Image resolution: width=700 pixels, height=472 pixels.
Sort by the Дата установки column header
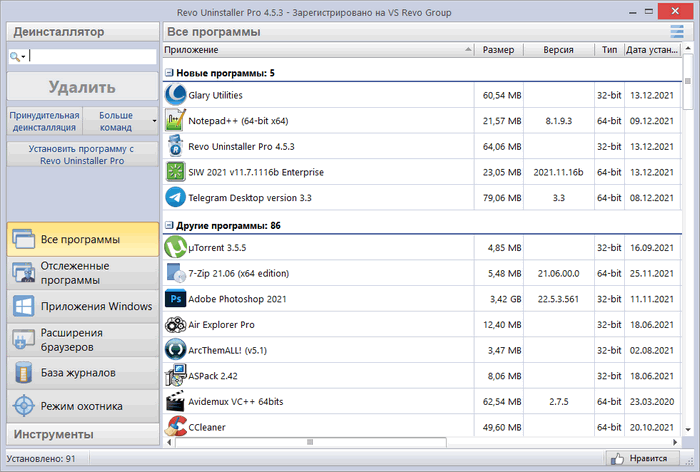click(652, 50)
